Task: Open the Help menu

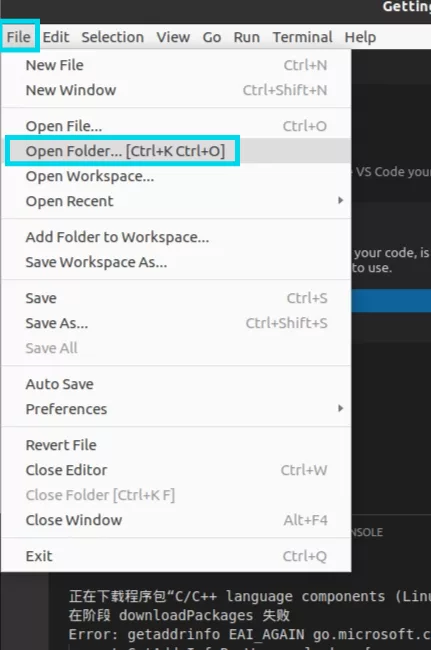Action: point(360,37)
